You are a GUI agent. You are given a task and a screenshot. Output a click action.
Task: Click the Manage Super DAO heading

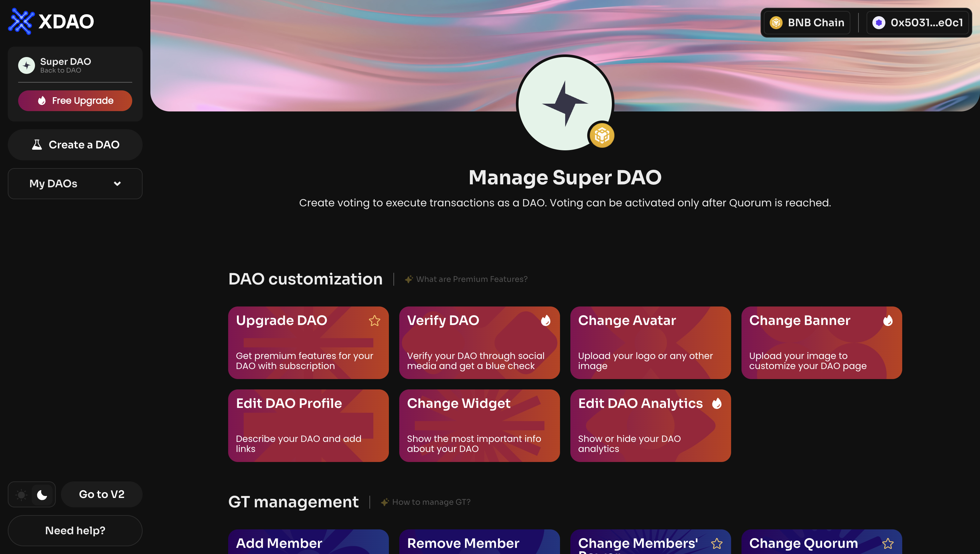pos(565,177)
